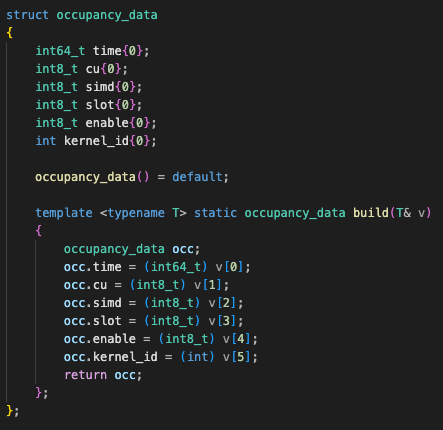The image size is (443, 430).
Task: Click the (int) cast on kernel_id line
Action: (197, 357)
